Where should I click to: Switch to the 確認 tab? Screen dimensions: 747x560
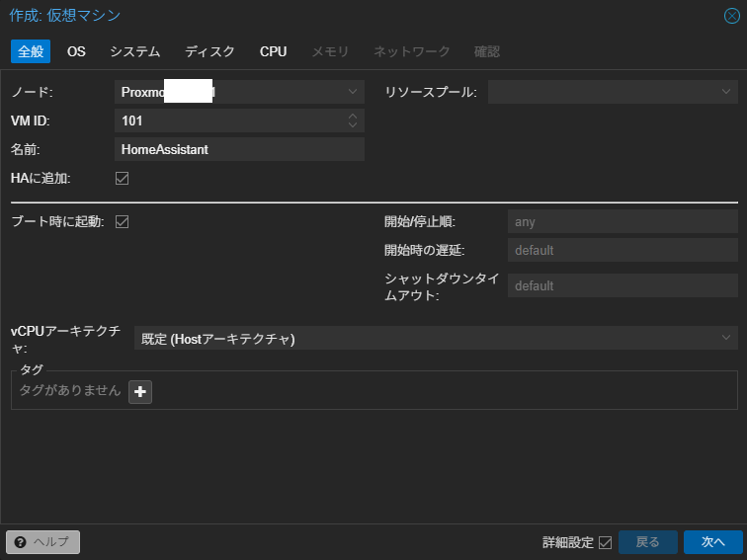(x=487, y=51)
